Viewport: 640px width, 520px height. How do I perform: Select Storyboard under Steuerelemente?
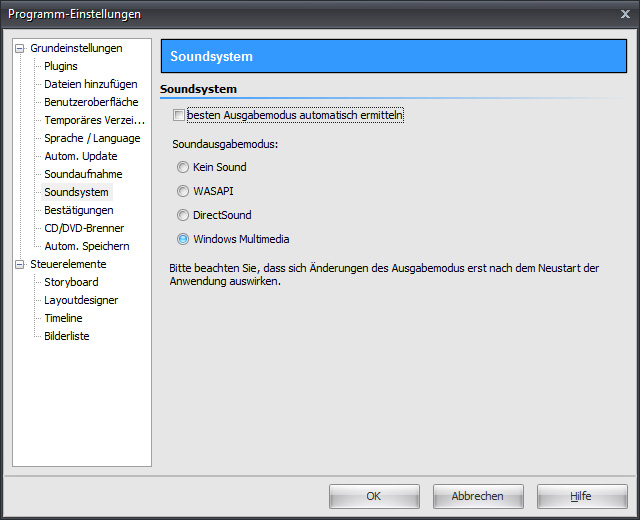(71, 282)
